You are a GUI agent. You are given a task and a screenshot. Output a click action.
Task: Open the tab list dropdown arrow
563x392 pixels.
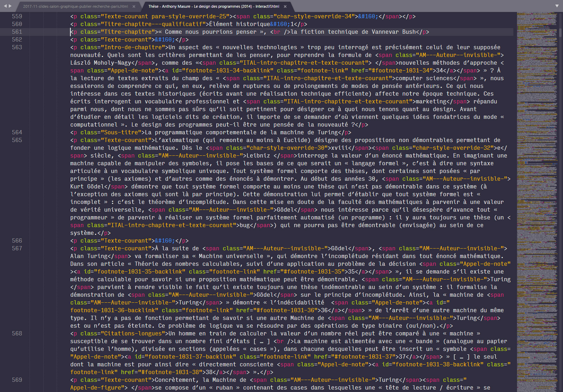coord(557,6)
